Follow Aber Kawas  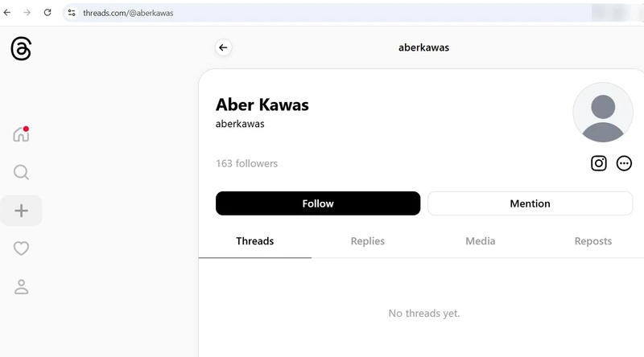pos(318,203)
